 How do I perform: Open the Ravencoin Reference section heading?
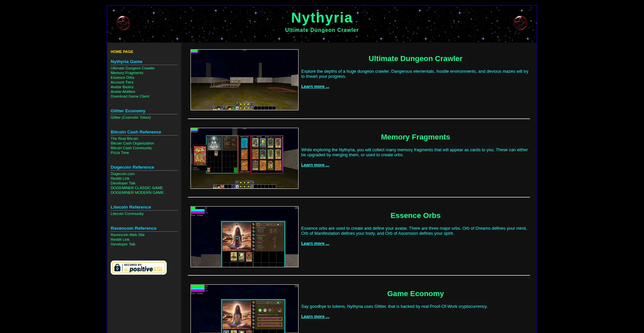(x=133, y=228)
